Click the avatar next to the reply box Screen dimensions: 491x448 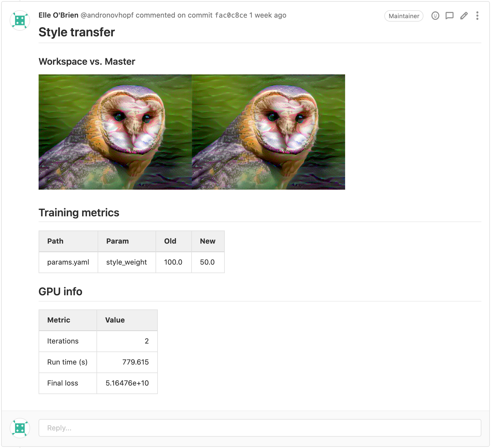(20, 428)
